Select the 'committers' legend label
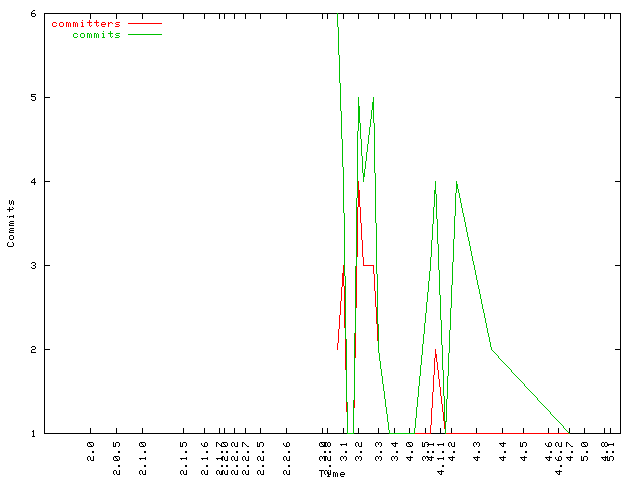640x480 pixels. coord(85,23)
